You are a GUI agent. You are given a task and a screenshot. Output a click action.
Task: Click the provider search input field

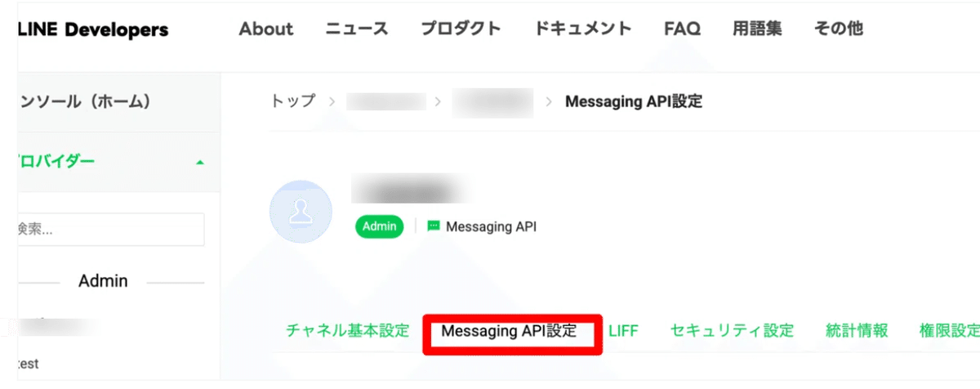click(111, 230)
